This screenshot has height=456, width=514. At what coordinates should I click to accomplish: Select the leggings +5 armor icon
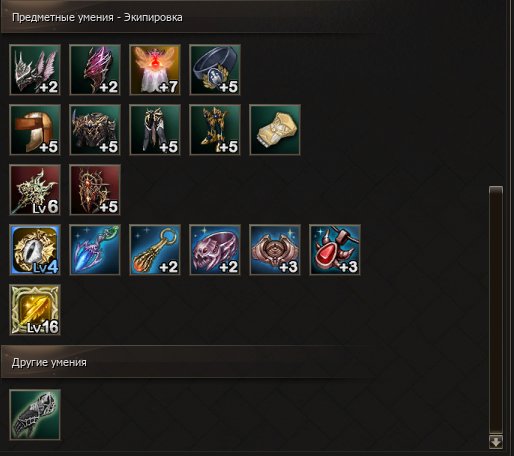point(155,130)
